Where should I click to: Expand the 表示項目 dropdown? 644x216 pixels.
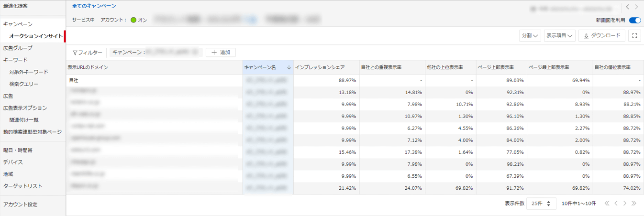point(559,36)
